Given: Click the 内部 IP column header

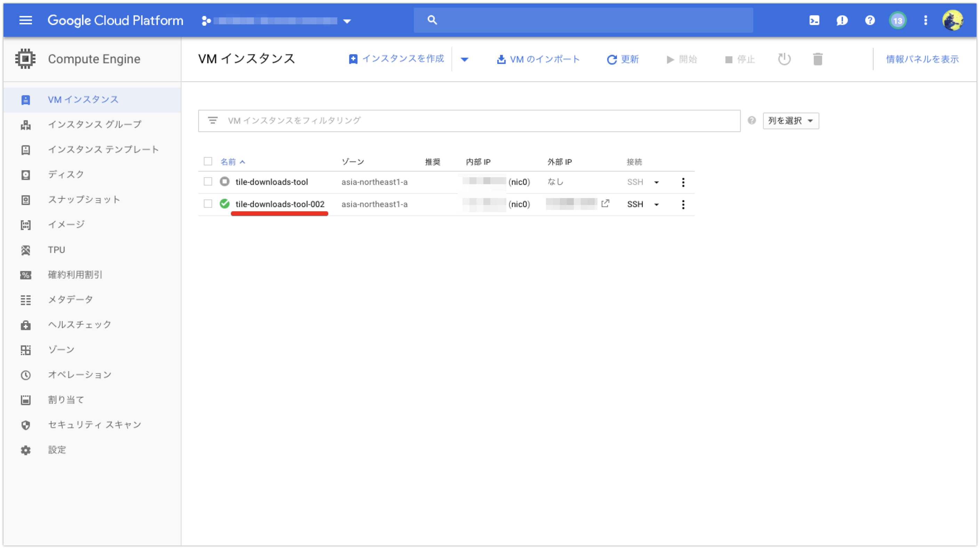Looking at the screenshot, I should coord(478,162).
